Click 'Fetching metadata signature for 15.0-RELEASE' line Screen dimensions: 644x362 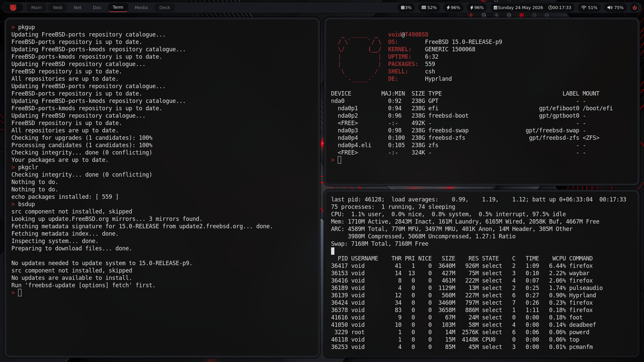[x=142, y=226]
